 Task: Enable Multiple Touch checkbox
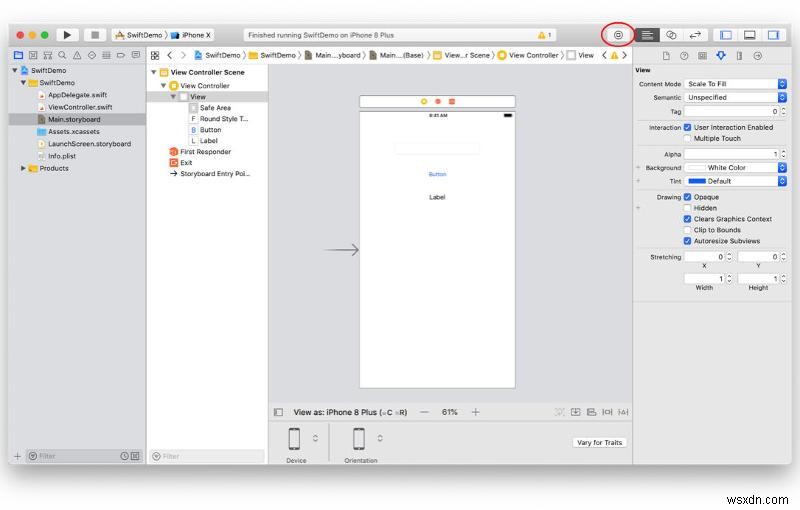pyautogui.click(x=687, y=139)
